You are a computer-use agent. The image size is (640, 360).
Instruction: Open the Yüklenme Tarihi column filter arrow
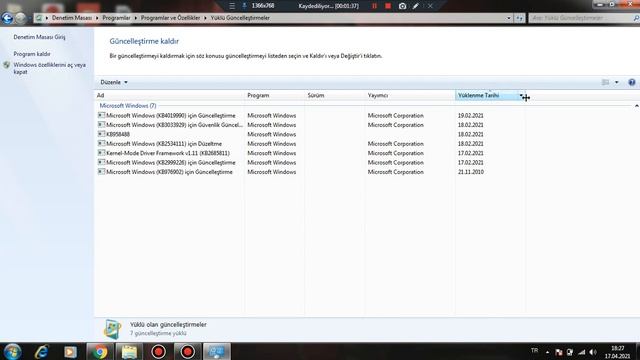tap(521, 96)
